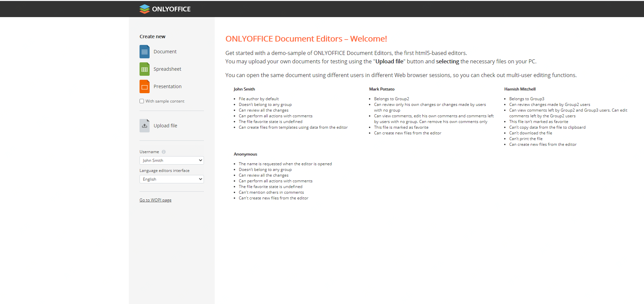Viewport: 644px width, 304px height.
Task: Click the ONLYOFFICE logo in header
Action: tap(165, 9)
